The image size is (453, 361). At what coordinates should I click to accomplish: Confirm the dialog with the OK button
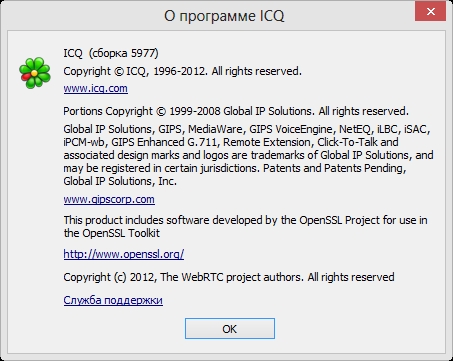coord(230,329)
